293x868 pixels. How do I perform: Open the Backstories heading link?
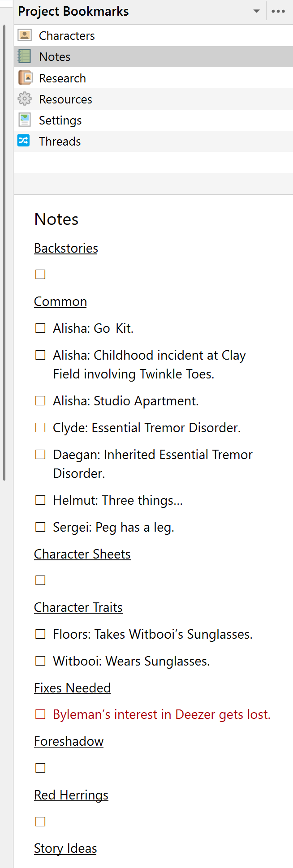pos(66,248)
